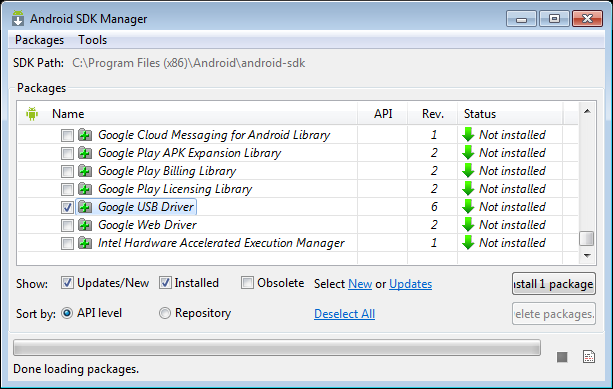Open the Packages menu
This screenshot has height=389, width=613.
(x=39, y=40)
